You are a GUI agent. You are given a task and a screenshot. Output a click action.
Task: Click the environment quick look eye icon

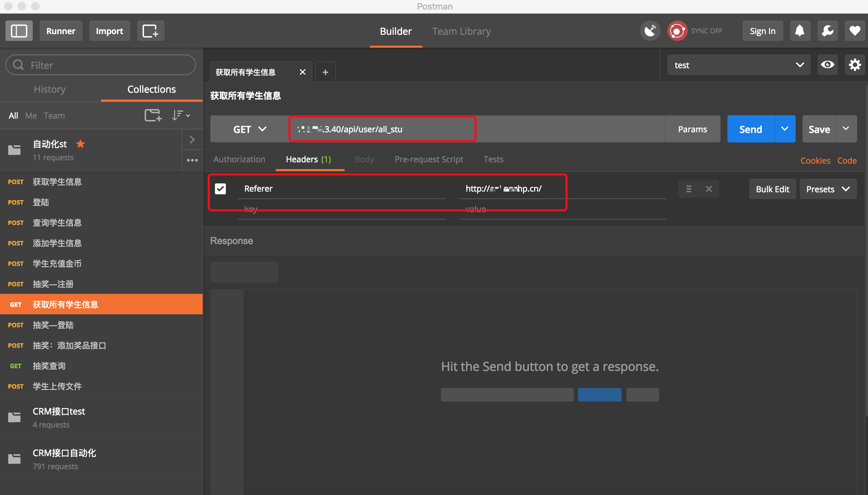827,65
